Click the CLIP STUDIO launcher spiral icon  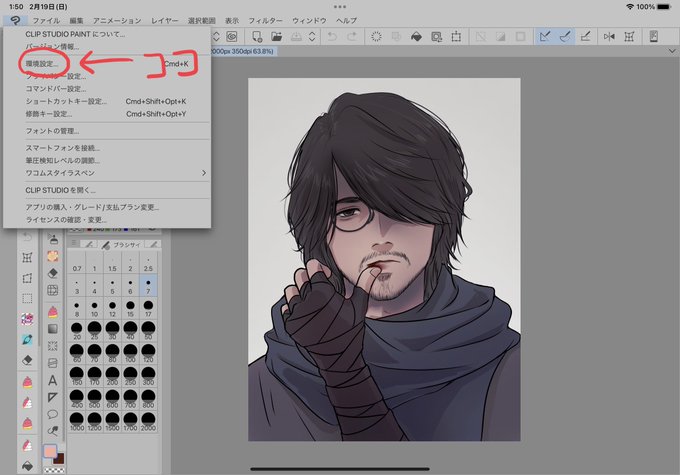pos(232,37)
